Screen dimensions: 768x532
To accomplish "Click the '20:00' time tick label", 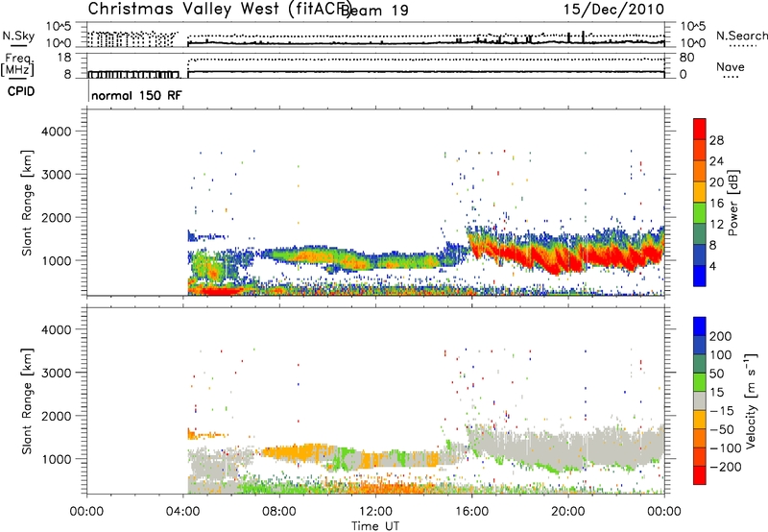I will 568,512.
